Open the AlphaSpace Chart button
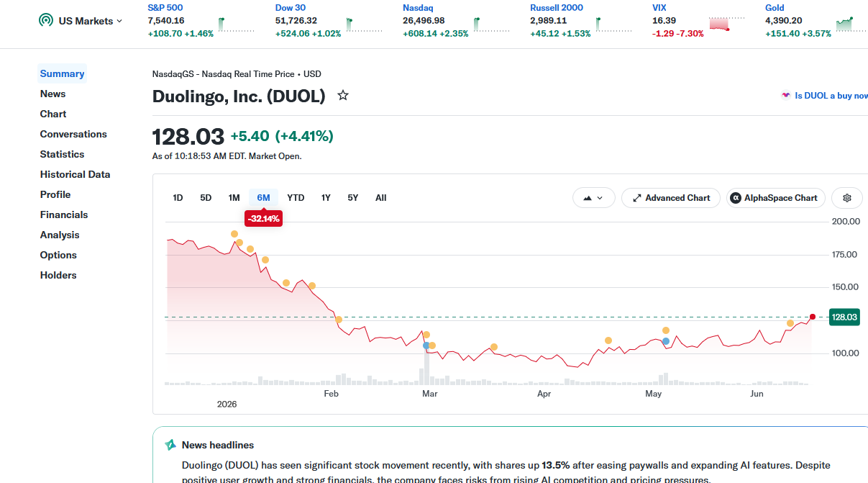 coord(776,198)
